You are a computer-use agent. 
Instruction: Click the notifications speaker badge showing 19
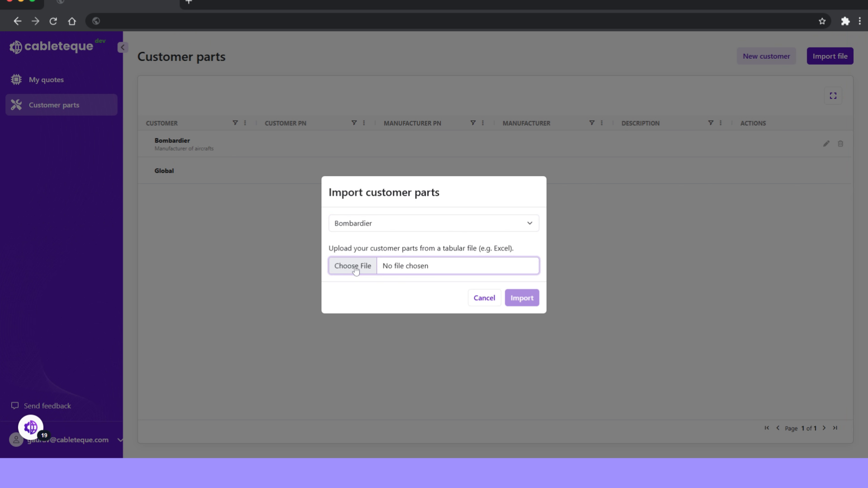coord(30,427)
